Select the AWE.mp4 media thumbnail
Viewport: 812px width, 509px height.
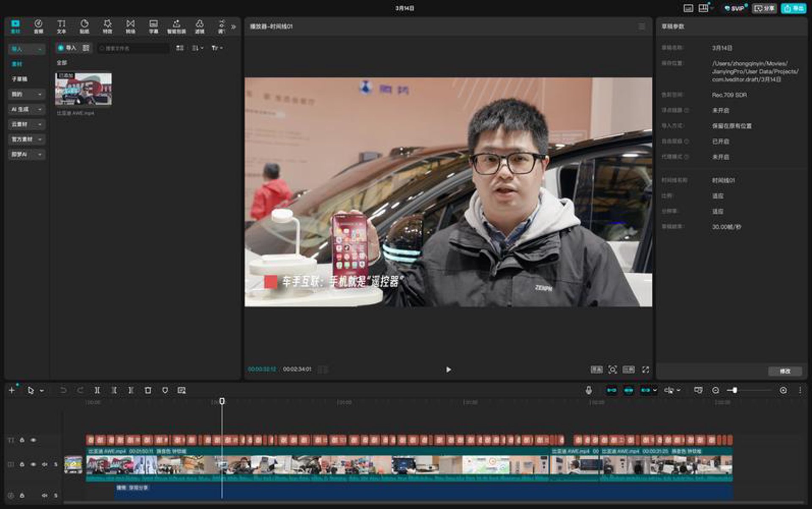point(83,89)
